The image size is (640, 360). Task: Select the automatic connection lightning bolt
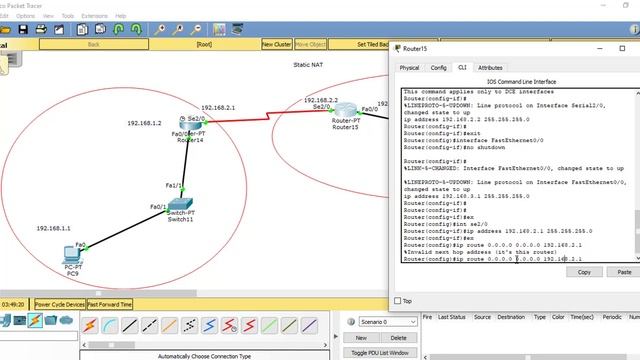click(90, 325)
